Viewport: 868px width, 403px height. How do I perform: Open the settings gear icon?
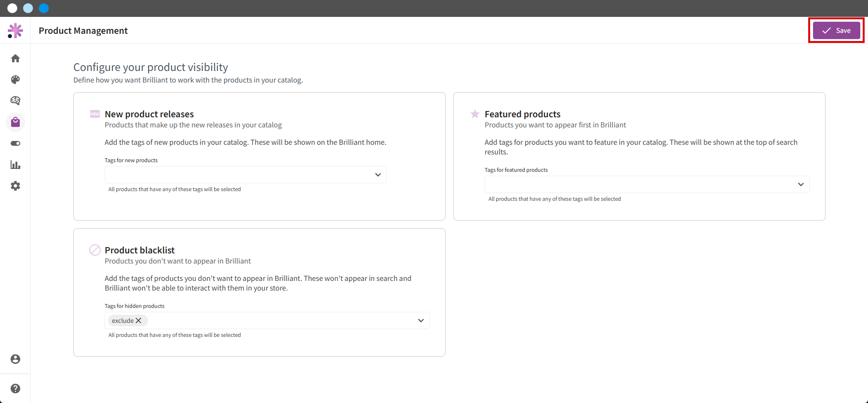tap(15, 186)
